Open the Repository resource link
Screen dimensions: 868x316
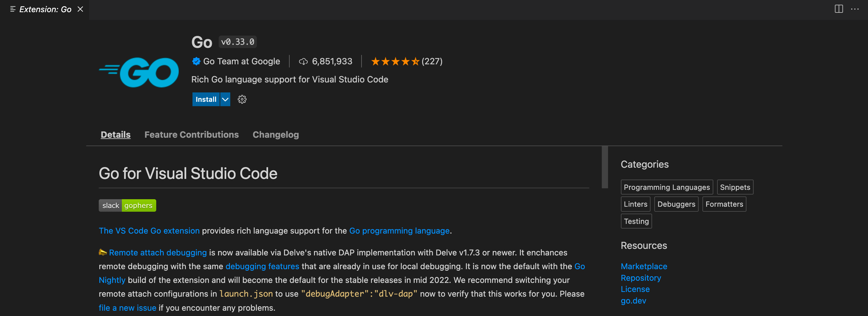click(641, 278)
